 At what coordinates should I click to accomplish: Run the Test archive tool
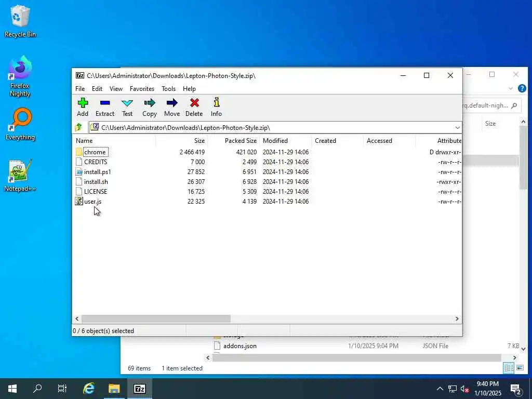pos(127,107)
